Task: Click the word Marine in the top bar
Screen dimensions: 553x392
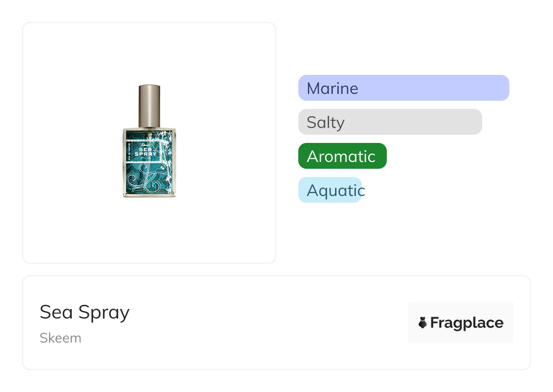Action: pos(332,88)
